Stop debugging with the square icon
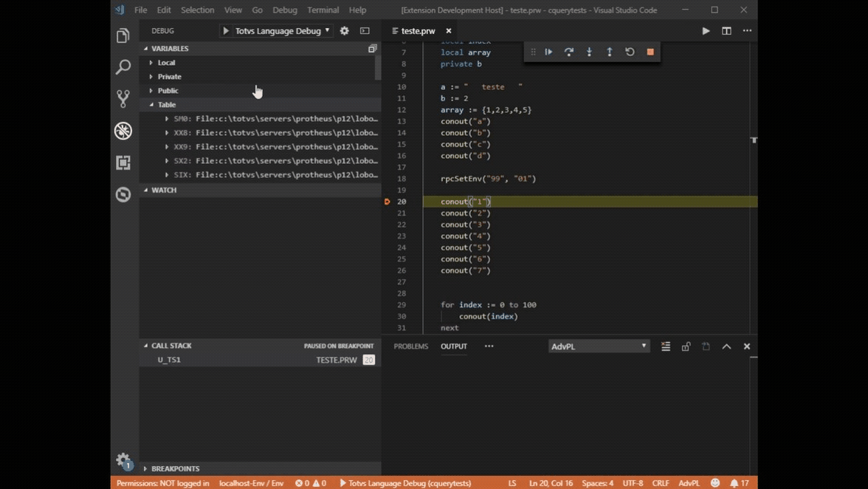This screenshot has height=489, width=868. tap(650, 52)
